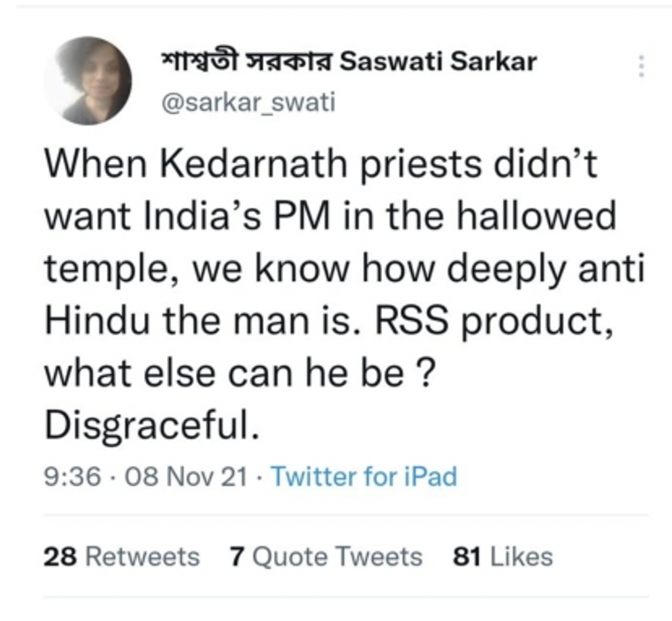Open the @sarkar_swati handle
The width and height of the screenshot is (672, 621).
pyautogui.click(x=248, y=103)
